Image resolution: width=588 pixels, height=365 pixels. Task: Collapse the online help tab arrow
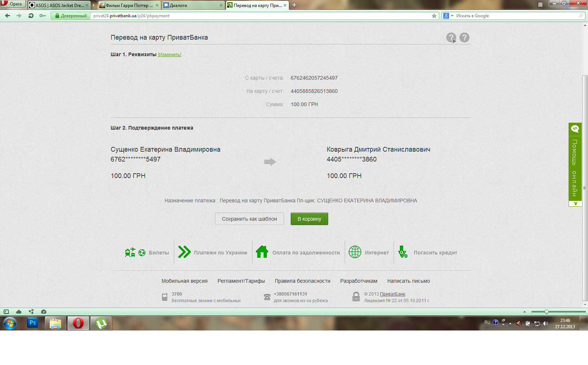(x=575, y=203)
